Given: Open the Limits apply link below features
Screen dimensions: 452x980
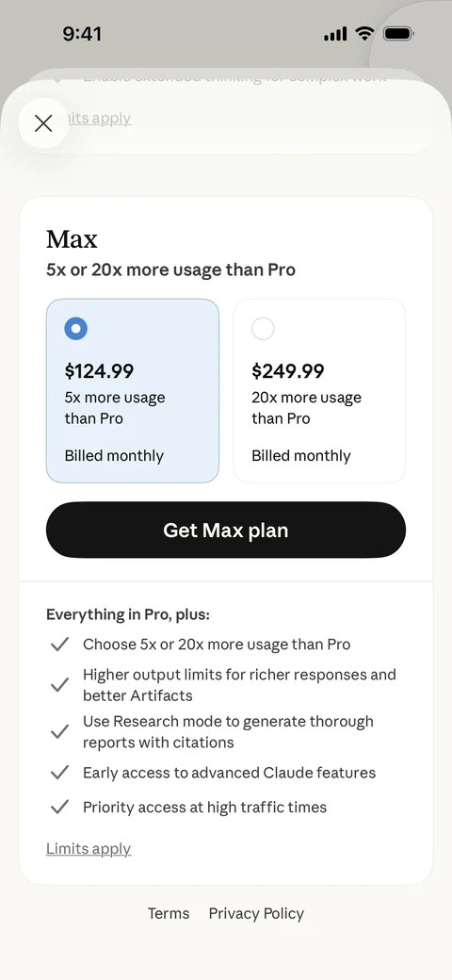Looking at the screenshot, I should pos(89,849).
